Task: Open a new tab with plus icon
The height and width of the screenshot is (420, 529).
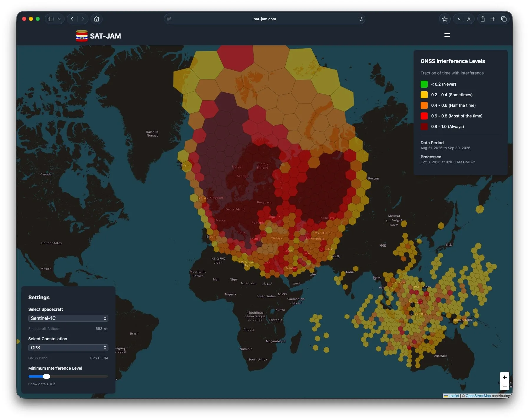Action: (493, 19)
